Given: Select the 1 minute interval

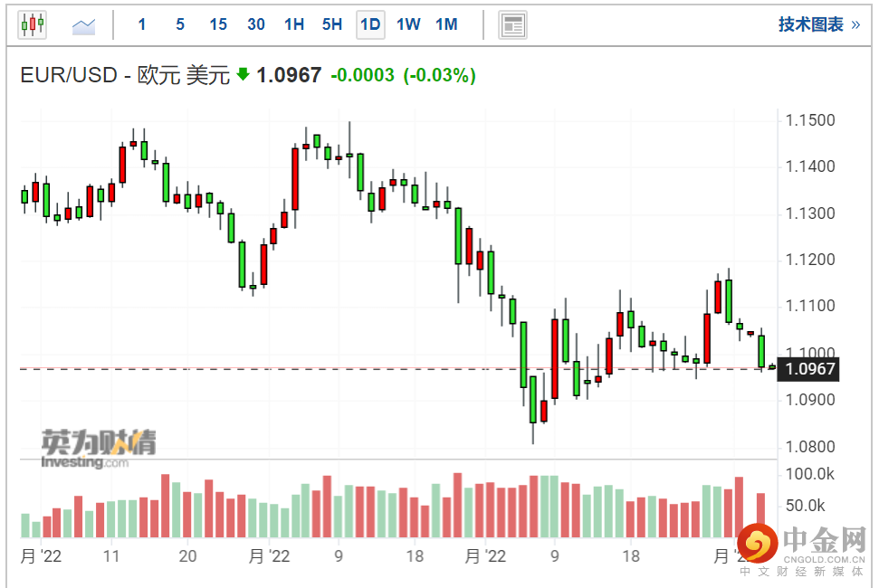Looking at the screenshot, I should tap(142, 24).
